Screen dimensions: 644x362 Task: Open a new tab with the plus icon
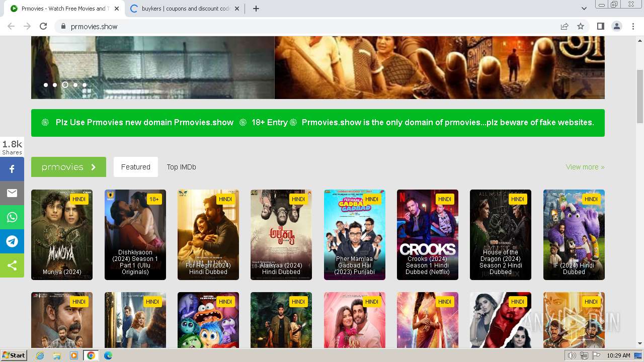click(x=256, y=9)
